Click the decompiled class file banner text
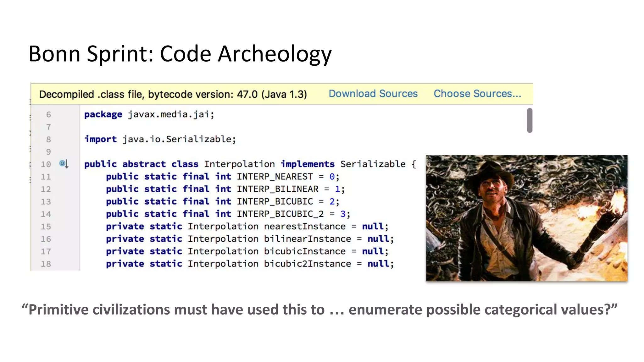This screenshot has width=644, height=362. (173, 94)
